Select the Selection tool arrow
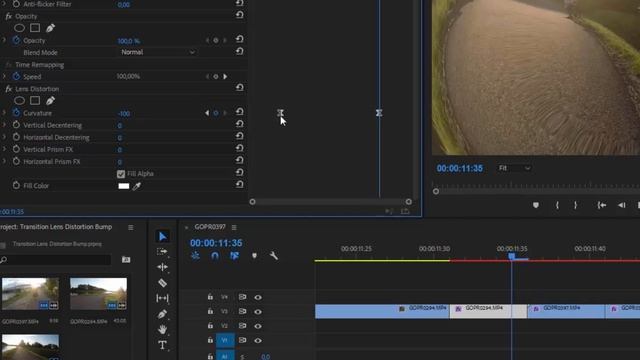 [162, 236]
